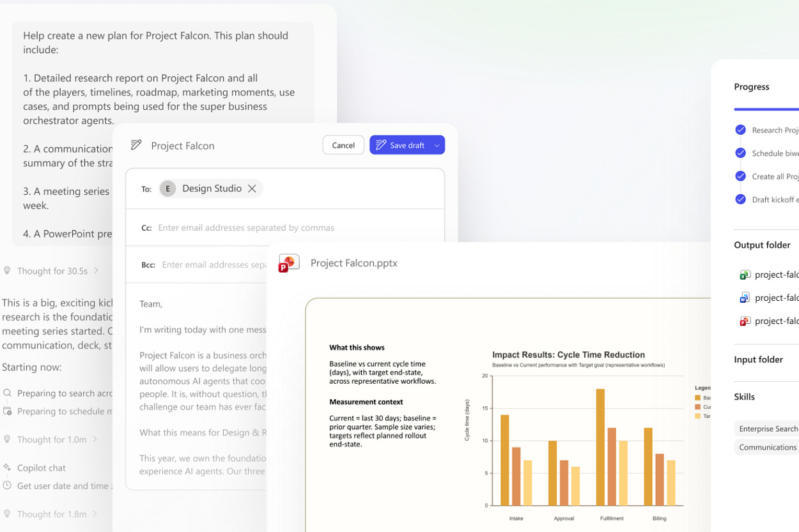799x532 pixels.
Task: Click the What this shows slide heading
Action: [357, 347]
